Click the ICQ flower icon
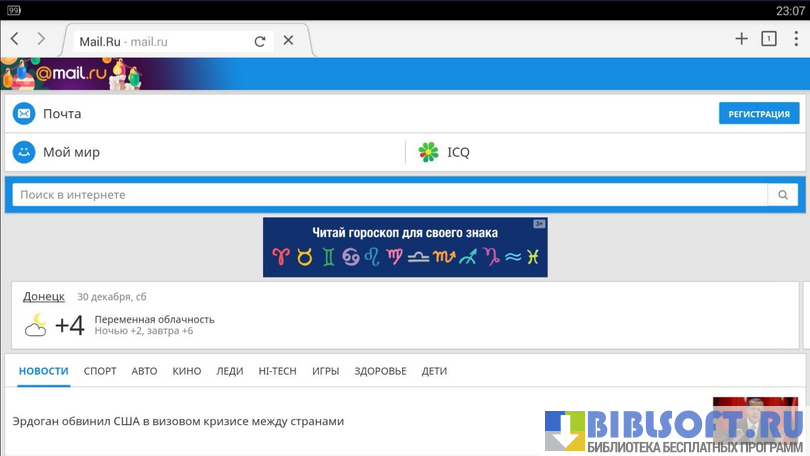Image resolution: width=810 pixels, height=456 pixels. point(428,152)
